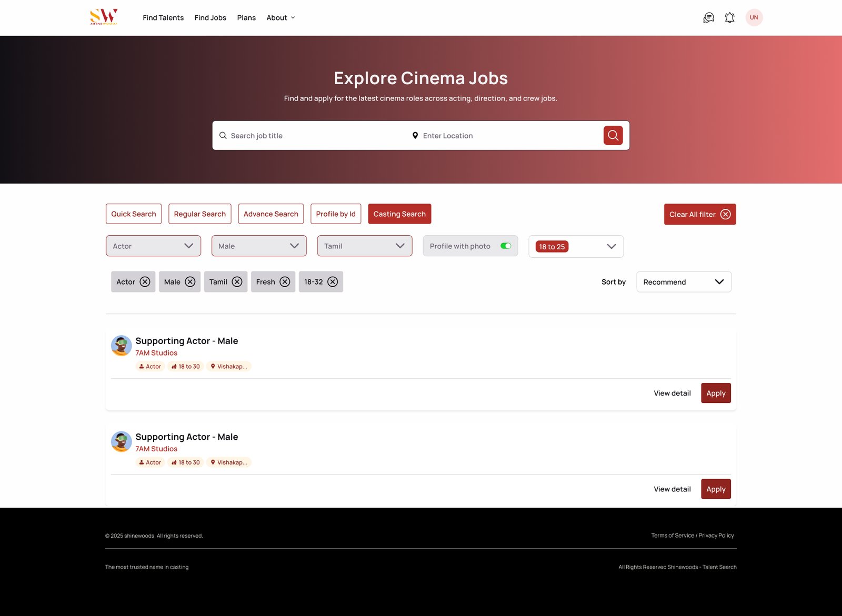Open the Plans page
The image size is (842, 616).
(x=246, y=18)
